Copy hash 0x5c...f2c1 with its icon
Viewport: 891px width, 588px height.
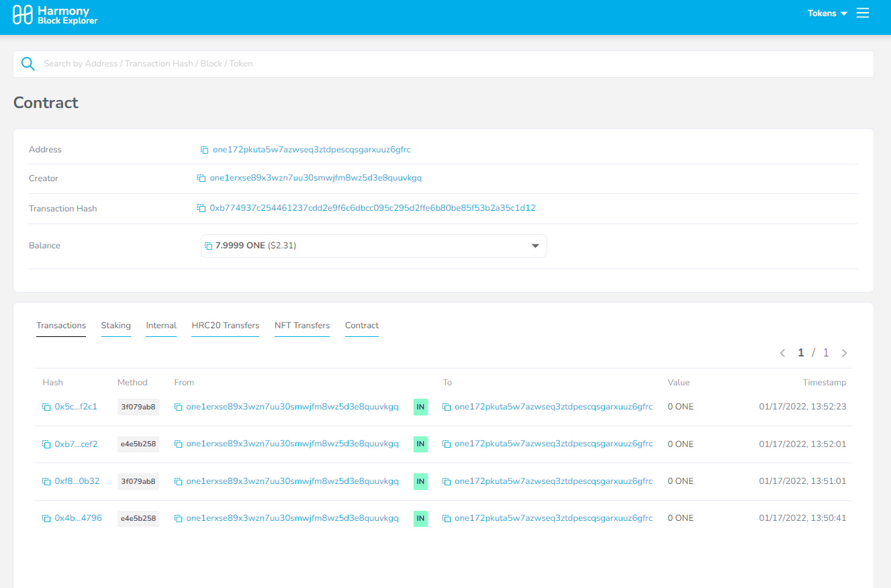[x=46, y=407]
